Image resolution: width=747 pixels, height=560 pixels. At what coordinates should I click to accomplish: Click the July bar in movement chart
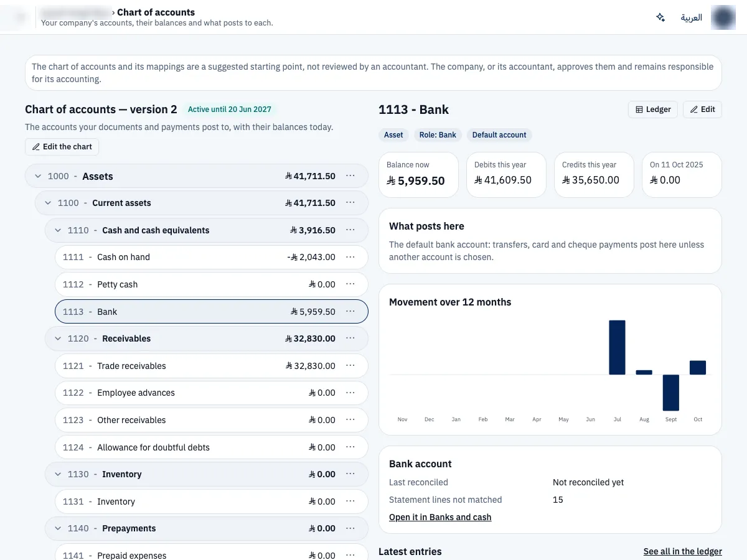click(x=617, y=347)
